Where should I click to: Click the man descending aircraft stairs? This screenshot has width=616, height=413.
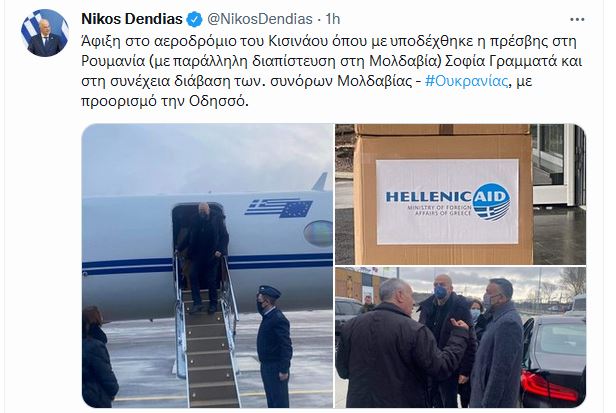pyautogui.click(x=206, y=256)
